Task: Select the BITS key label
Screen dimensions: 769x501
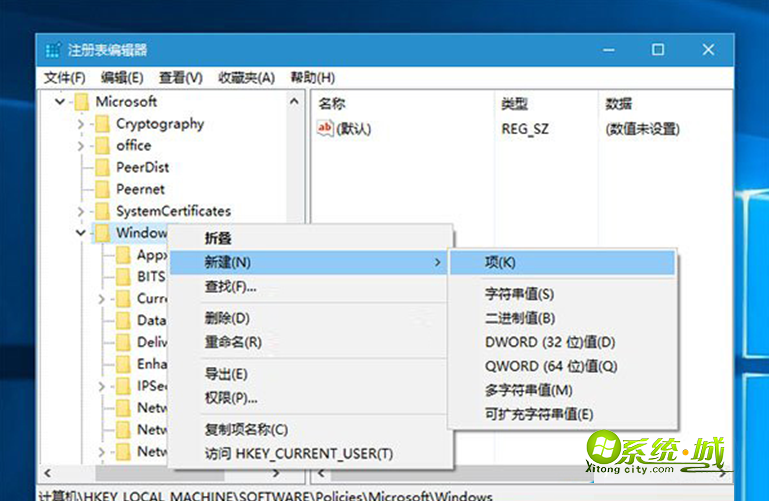Action: (x=151, y=277)
